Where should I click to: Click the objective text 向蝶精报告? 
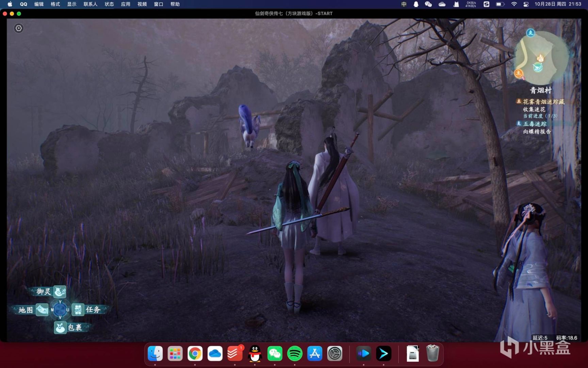coord(537,132)
